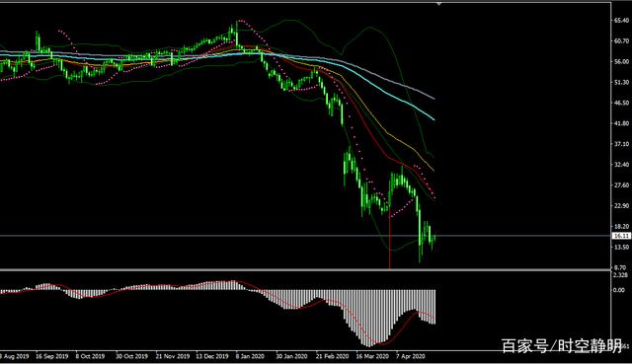Click the 27.60 price axis label
The height and width of the screenshot is (364, 632).
[622, 185]
